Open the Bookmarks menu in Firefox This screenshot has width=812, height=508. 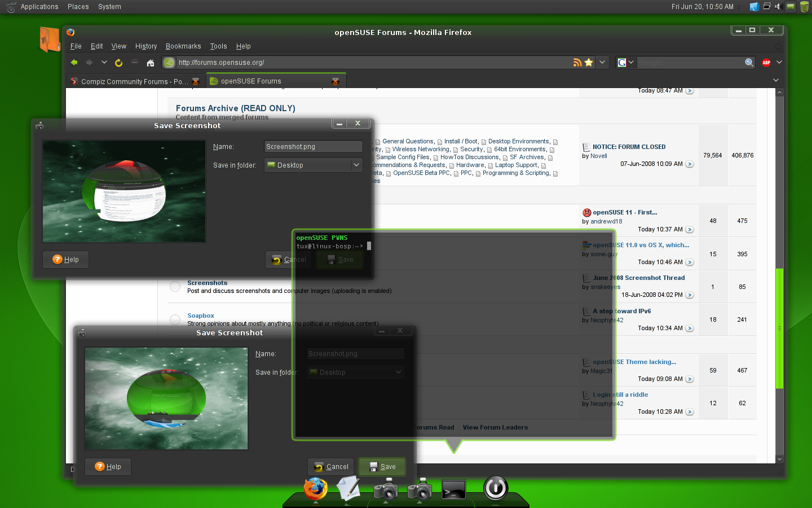coord(183,46)
